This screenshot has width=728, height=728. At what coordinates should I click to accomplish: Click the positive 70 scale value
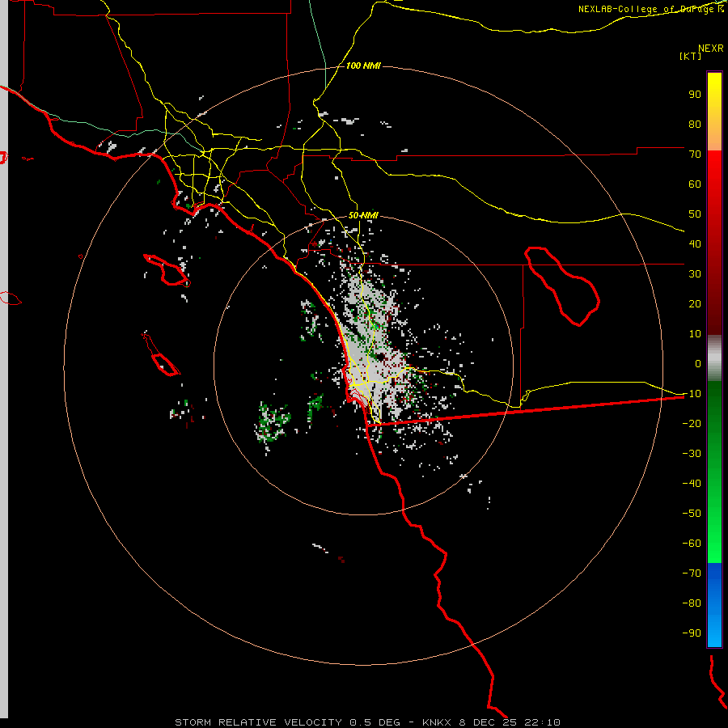point(695,154)
